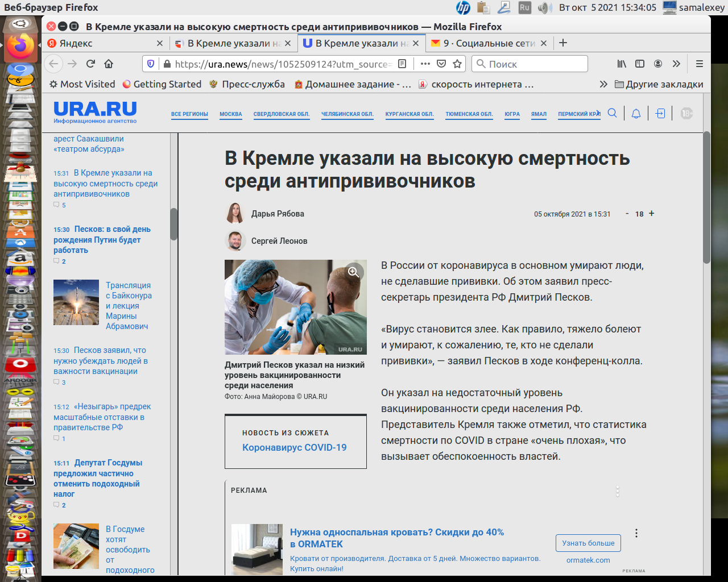Enlarge article photo with magnifier icon
728x582 pixels.
[354, 272]
